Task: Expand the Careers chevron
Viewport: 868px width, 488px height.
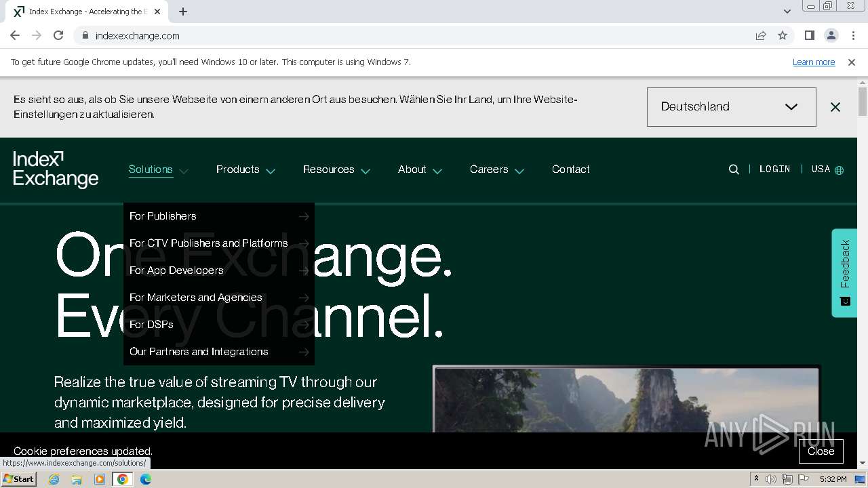Action: (519, 171)
